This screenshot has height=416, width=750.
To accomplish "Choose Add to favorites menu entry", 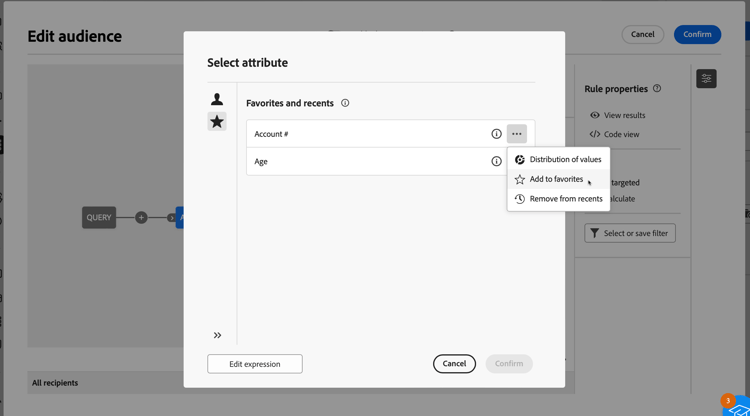I will 558,179.
